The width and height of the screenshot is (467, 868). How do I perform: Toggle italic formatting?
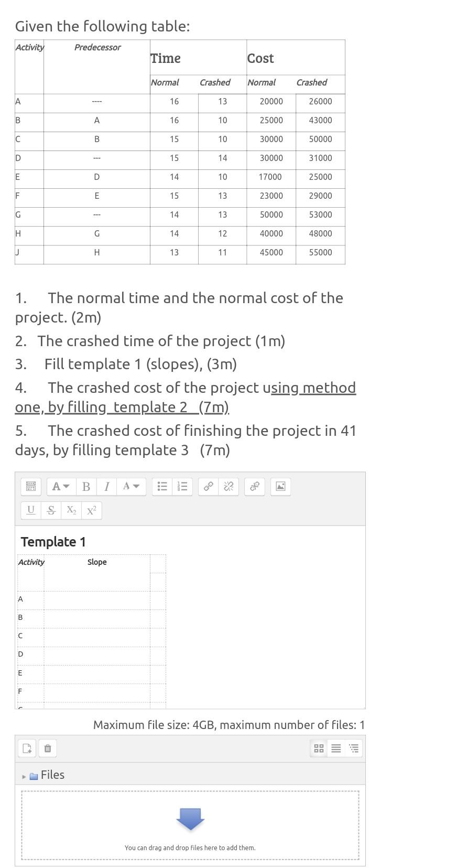106,486
